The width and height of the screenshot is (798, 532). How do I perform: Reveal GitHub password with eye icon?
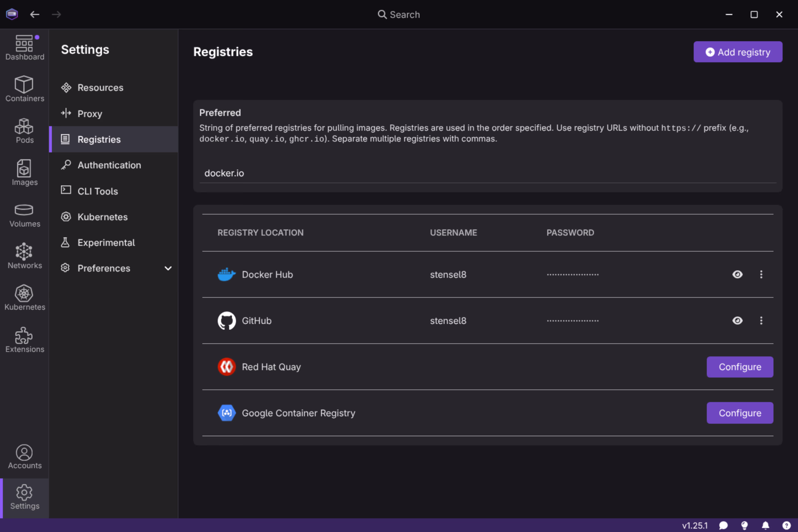[x=737, y=321]
